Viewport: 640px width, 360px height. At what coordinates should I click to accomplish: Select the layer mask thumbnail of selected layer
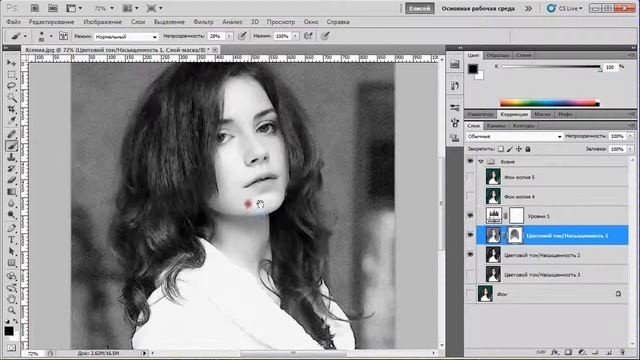coord(515,236)
